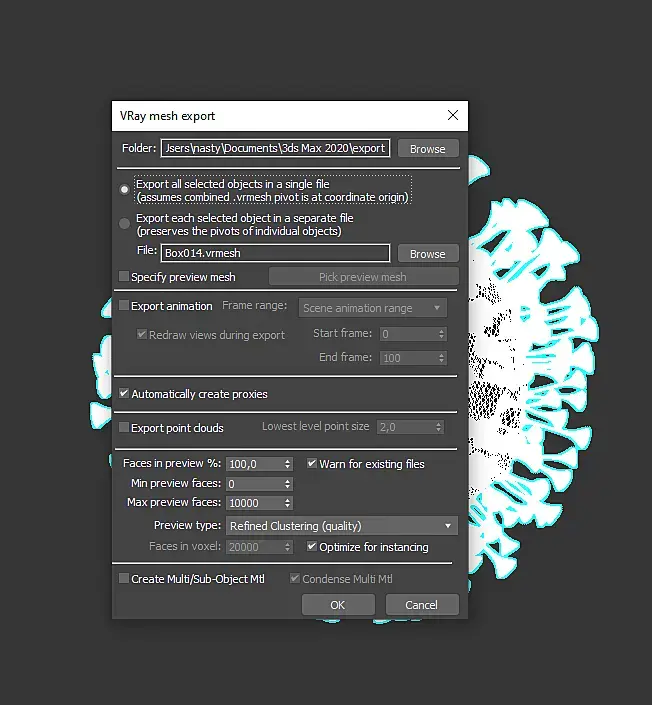Toggle the Redraw views during export checkbox
Image resolution: width=652 pixels, height=705 pixels.
tap(142, 334)
